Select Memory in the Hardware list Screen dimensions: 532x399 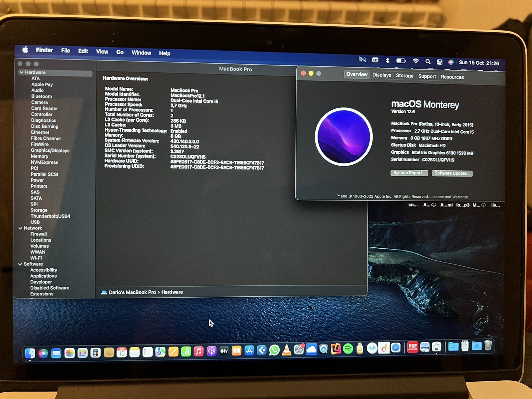40,156
